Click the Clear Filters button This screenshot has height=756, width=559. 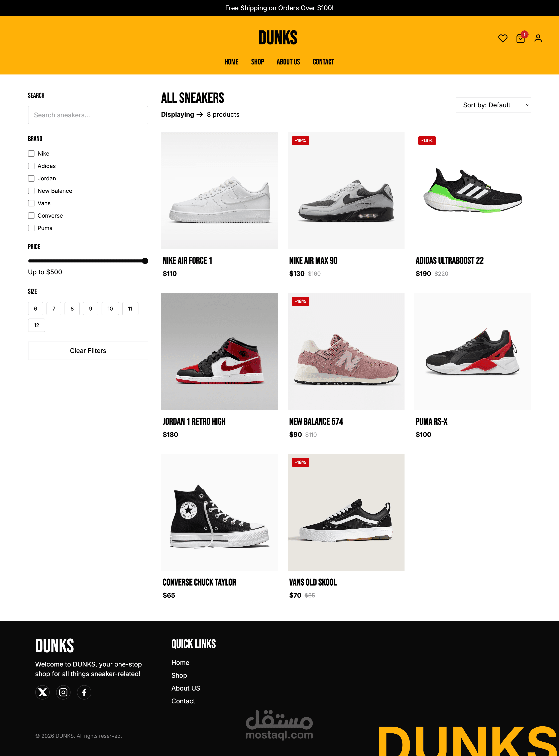coord(88,351)
